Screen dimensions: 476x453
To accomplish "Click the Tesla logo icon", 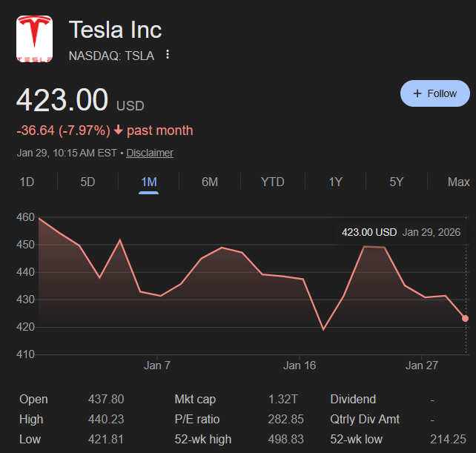I will click(x=35, y=39).
